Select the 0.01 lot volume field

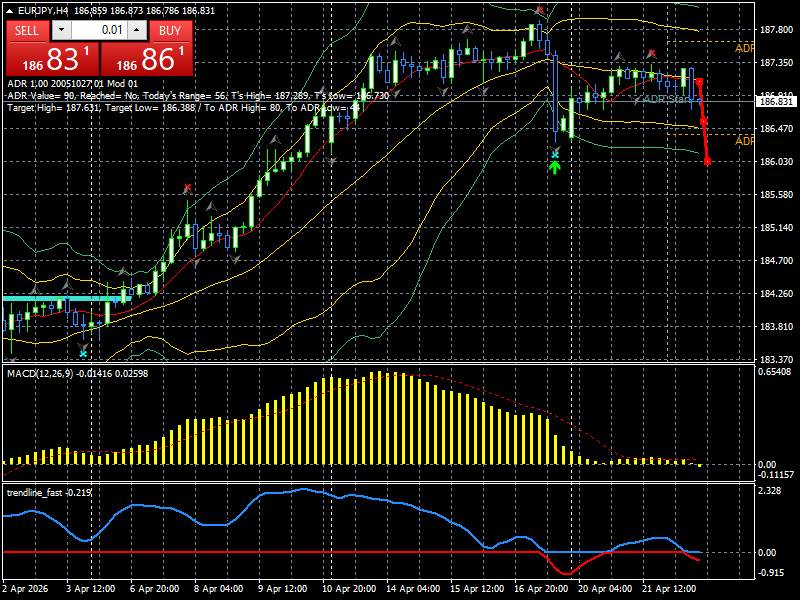coord(99,30)
